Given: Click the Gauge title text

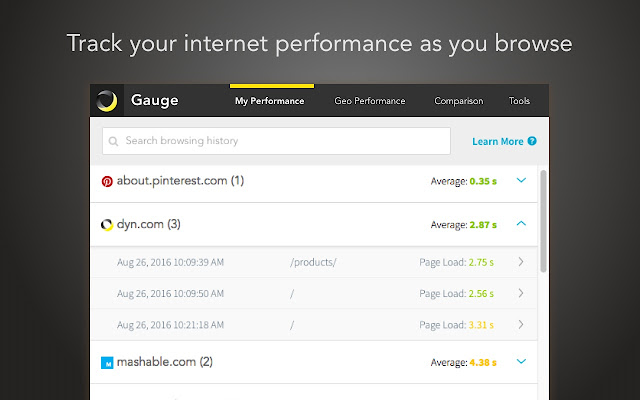Looking at the screenshot, I should tap(155, 100).
